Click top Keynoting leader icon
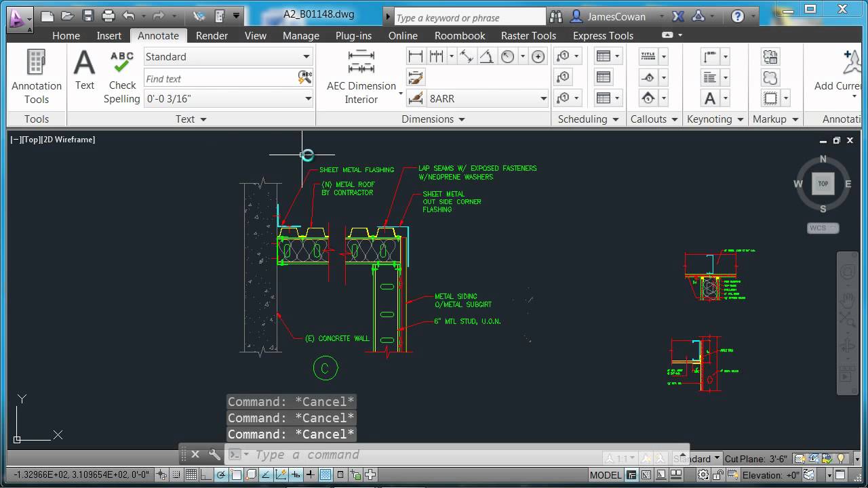Image resolution: width=868 pixels, height=488 pixels. pyautogui.click(x=710, y=56)
